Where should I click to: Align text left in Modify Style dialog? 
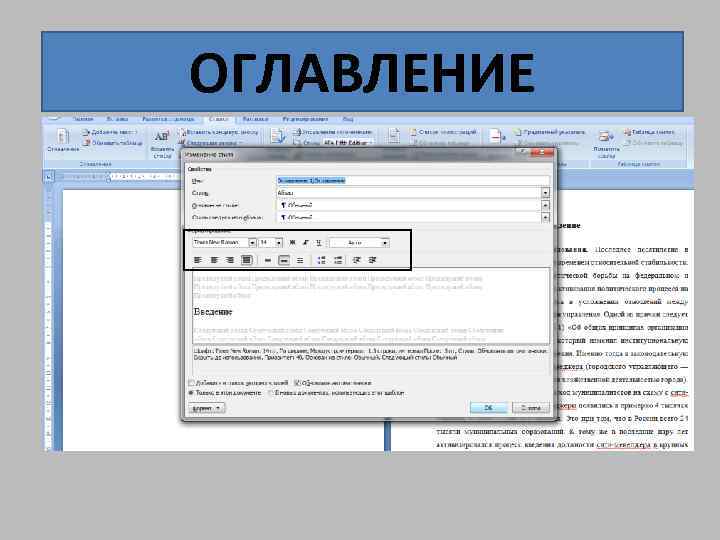(x=197, y=260)
